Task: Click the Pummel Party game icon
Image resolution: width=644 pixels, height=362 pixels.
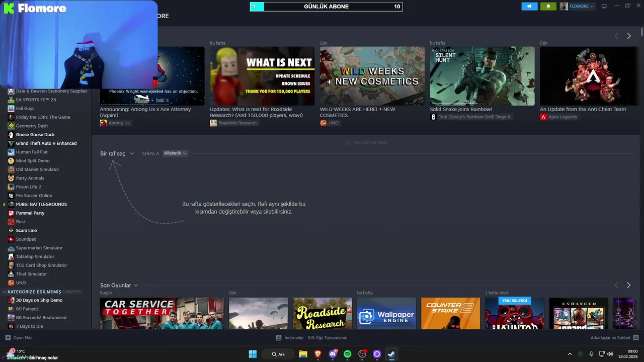Action: (x=11, y=213)
